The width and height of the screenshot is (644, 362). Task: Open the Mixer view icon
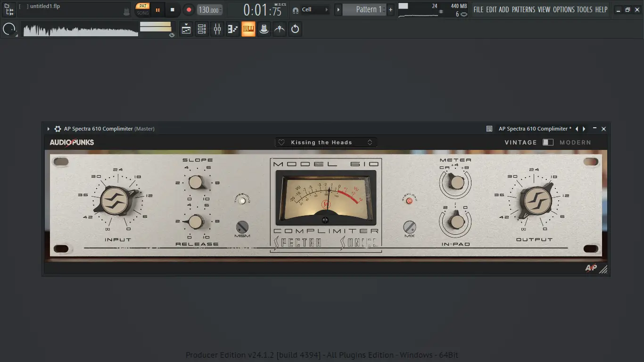(x=217, y=29)
